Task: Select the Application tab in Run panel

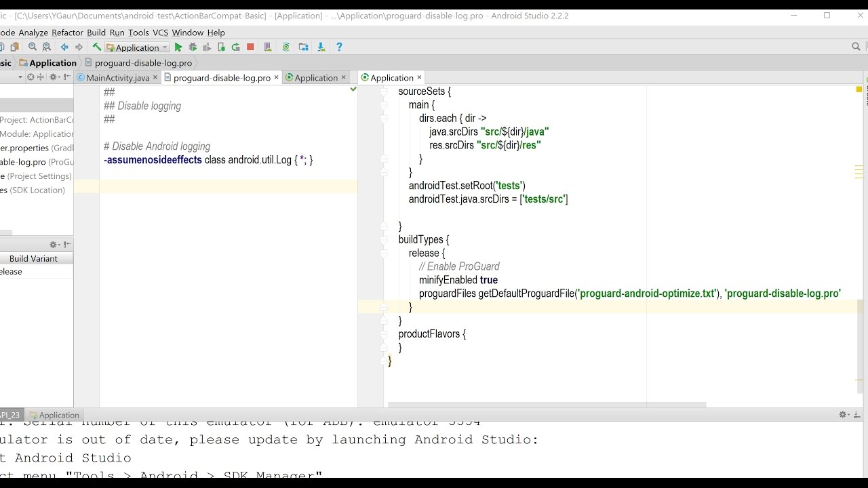Action: pos(54,415)
